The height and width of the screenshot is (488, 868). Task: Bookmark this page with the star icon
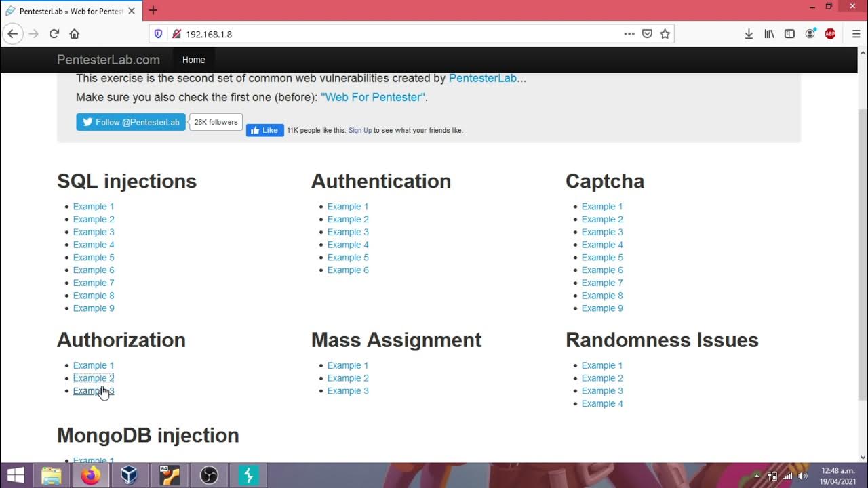tap(665, 34)
